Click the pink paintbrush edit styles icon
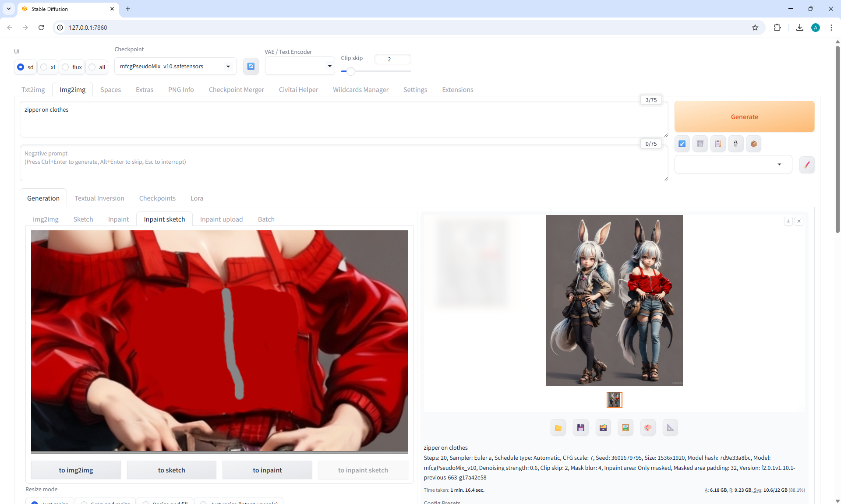The image size is (841, 504). click(807, 165)
